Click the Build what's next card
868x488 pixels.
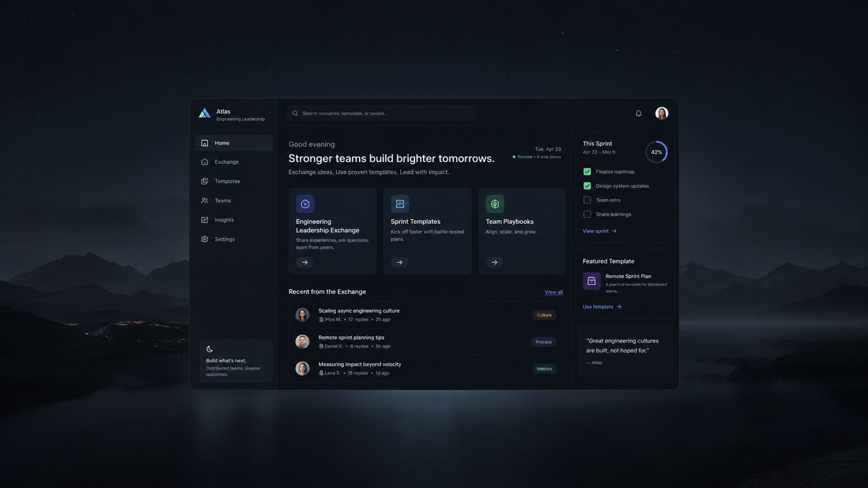coord(236,361)
